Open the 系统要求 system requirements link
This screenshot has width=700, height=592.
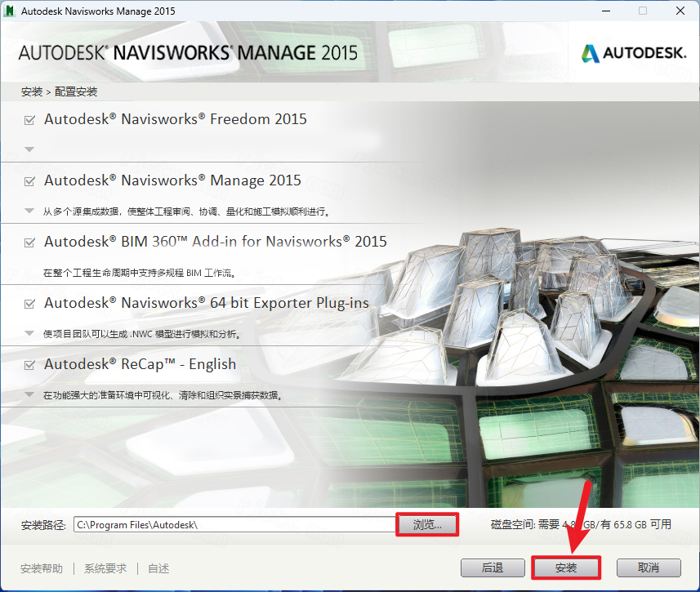[x=105, y=568]
